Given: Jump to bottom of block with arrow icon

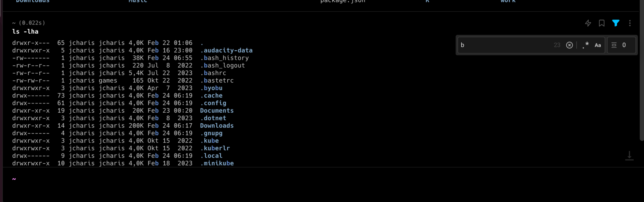Looking at the screenshot, I should click(x=629, y=155).
